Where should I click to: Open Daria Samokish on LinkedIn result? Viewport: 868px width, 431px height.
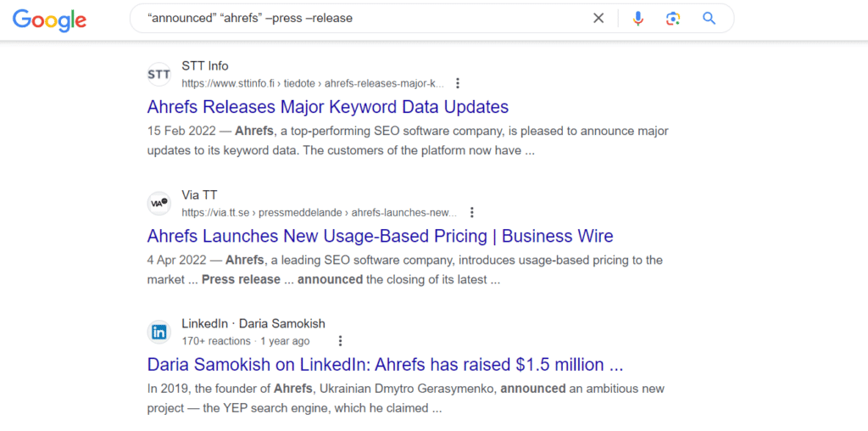[386, 365]
